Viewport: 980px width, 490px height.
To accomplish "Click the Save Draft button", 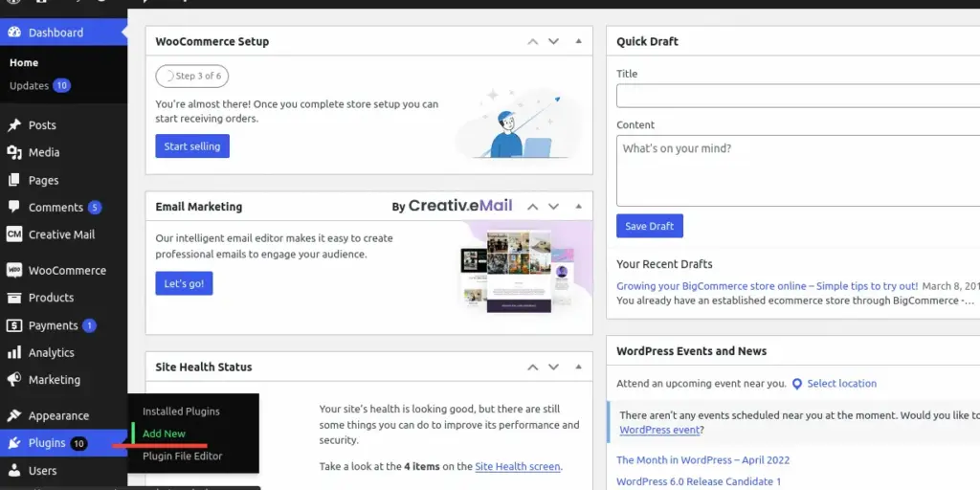I will 650,226.
